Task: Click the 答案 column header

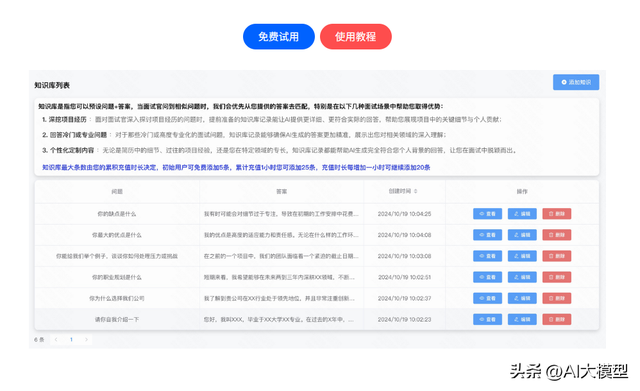Action: [282, 191]
